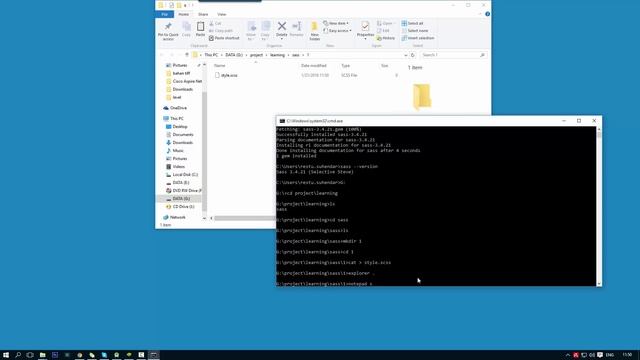This screenshot has width=640, height=360.
Task: Select the style.scss file
Action: point(229,75)
